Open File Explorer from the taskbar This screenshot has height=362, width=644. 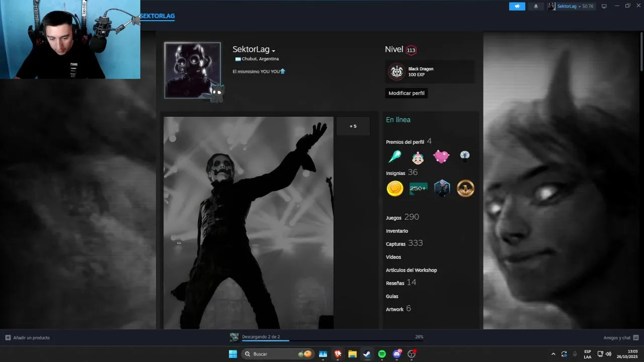352,354
